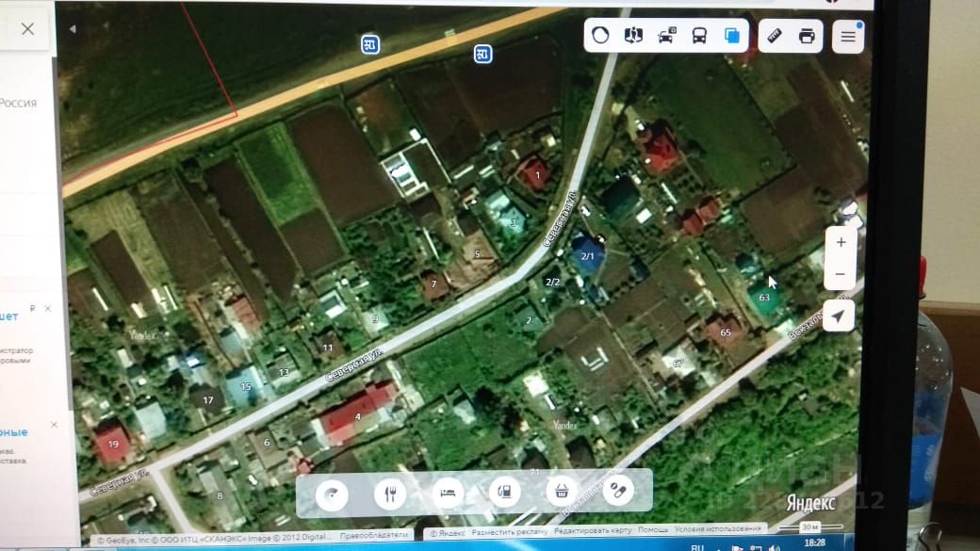The width and height of the screenshot is (980, 551).
Task: Find shops using the basket icon
Action: 562,491
